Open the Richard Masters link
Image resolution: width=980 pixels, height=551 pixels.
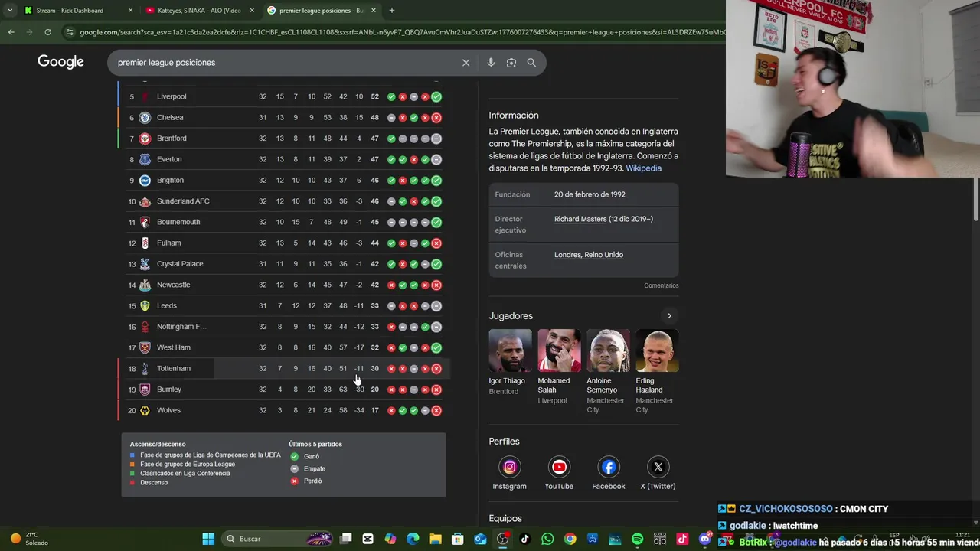580,219
